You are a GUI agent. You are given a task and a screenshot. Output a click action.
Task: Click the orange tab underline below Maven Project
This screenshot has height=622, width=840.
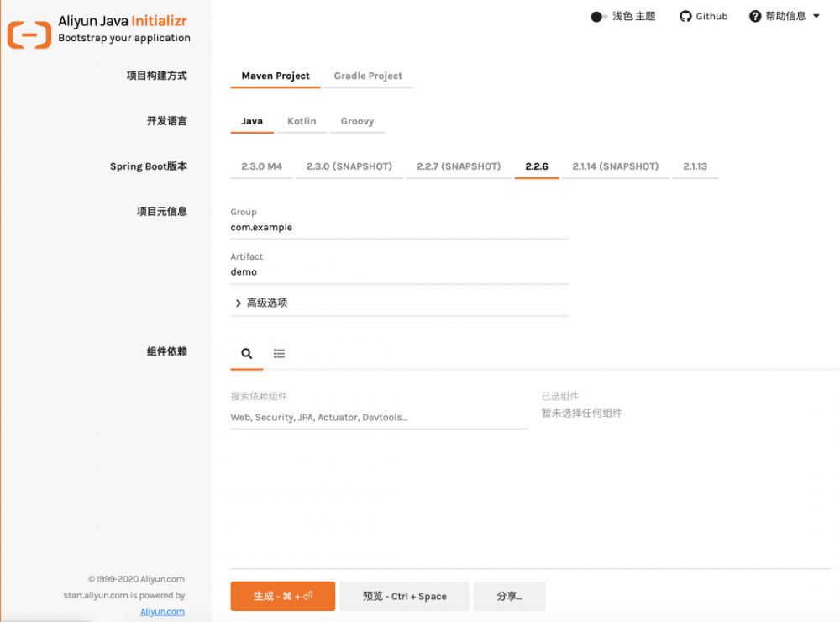[275, 87]
